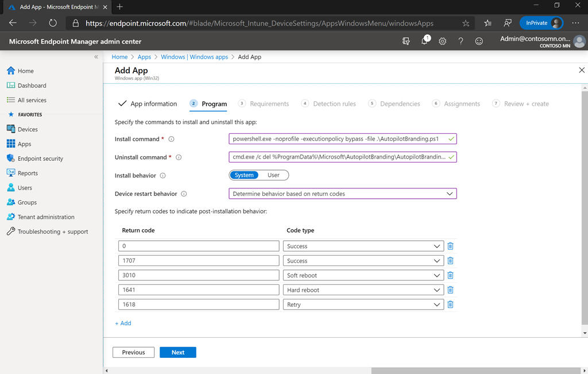Open the directory and subscription filter icon
Viewport: 588px width, 374px height.
407,41
